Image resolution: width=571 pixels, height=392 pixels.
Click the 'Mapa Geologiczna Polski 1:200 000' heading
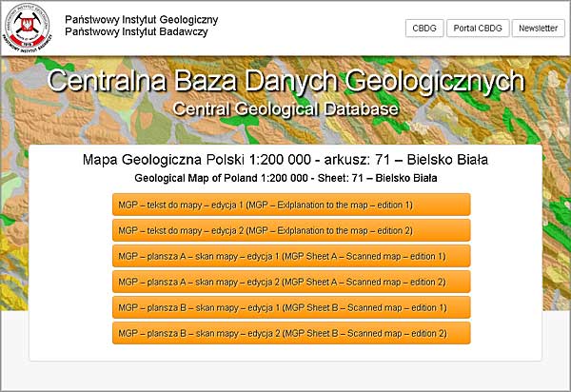[x=285, y=160]
